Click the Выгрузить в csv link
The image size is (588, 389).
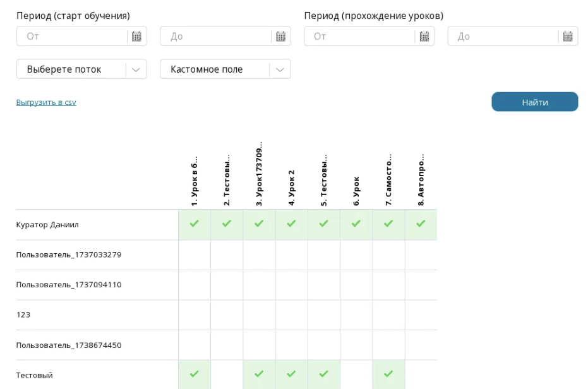point(46,102)
